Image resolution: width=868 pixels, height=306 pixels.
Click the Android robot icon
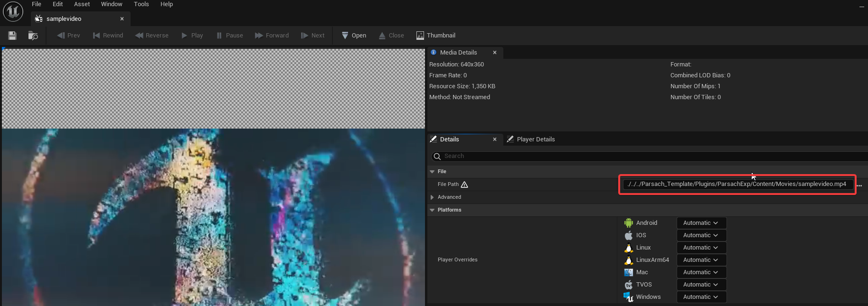click(629, 223)
